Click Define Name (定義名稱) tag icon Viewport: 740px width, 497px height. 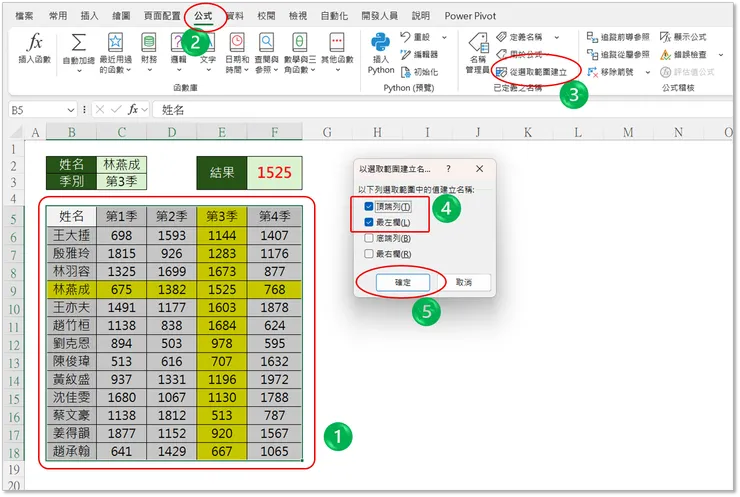(502, 37)
